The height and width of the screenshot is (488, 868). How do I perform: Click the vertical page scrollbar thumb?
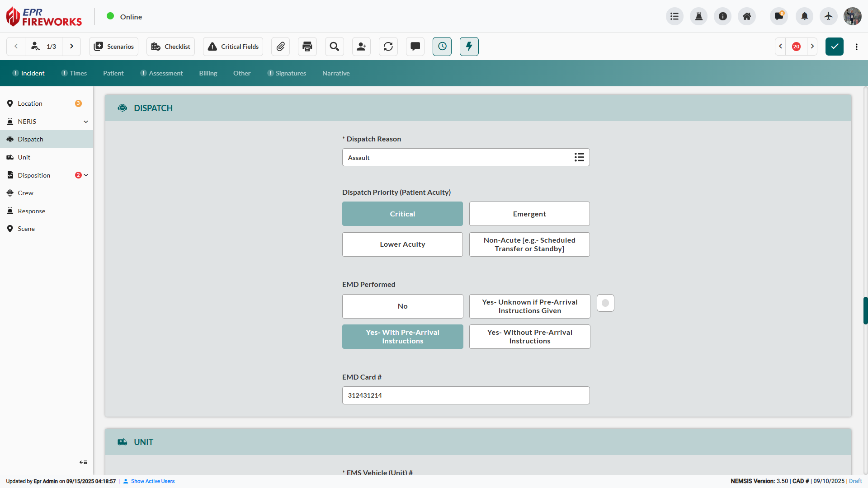(865, 310)
